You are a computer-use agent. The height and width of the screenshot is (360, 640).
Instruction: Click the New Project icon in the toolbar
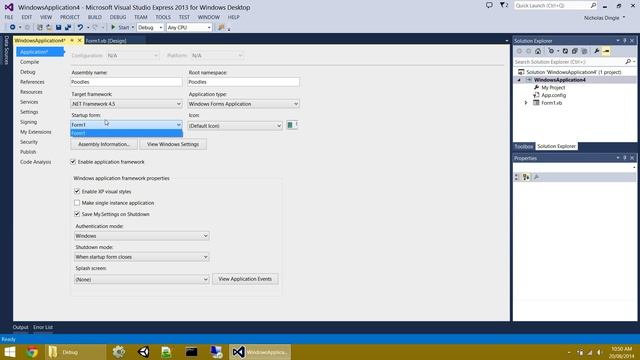(40, 27)
